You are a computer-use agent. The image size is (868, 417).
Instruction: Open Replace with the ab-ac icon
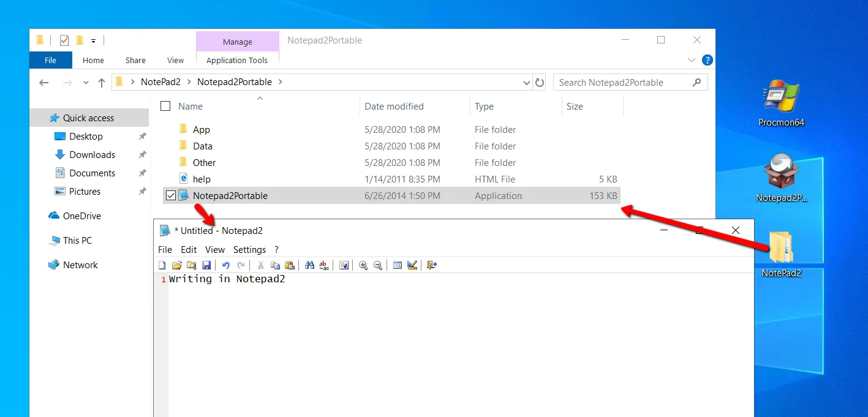(x=324, y=265)
